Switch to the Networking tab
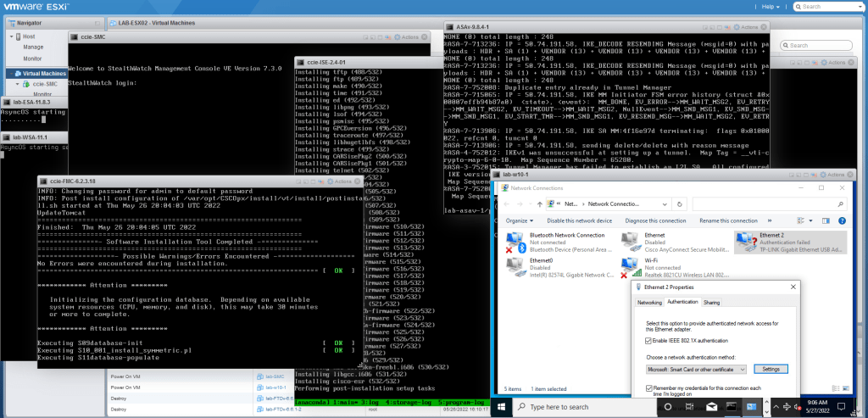Image resolution: width=868 pixels, height=418 pixels. click(x=649, y=302)
